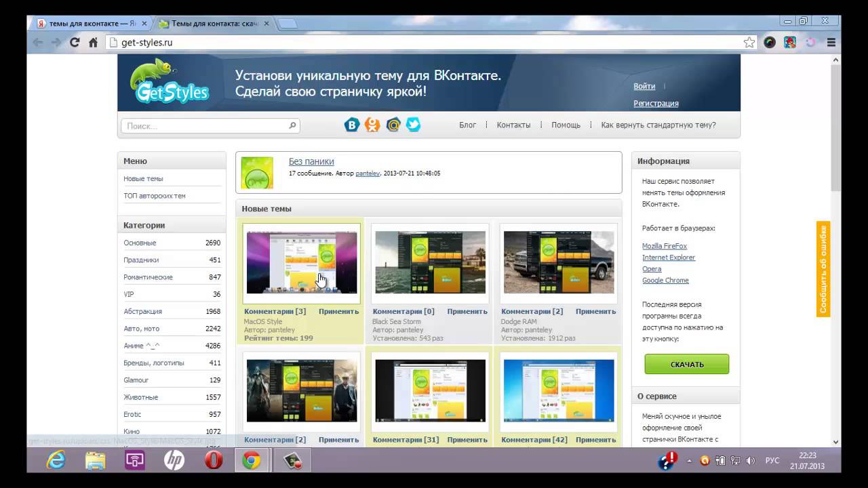Click the VKontakte social icon
868x488 pixels.
[x=351, y=125]
